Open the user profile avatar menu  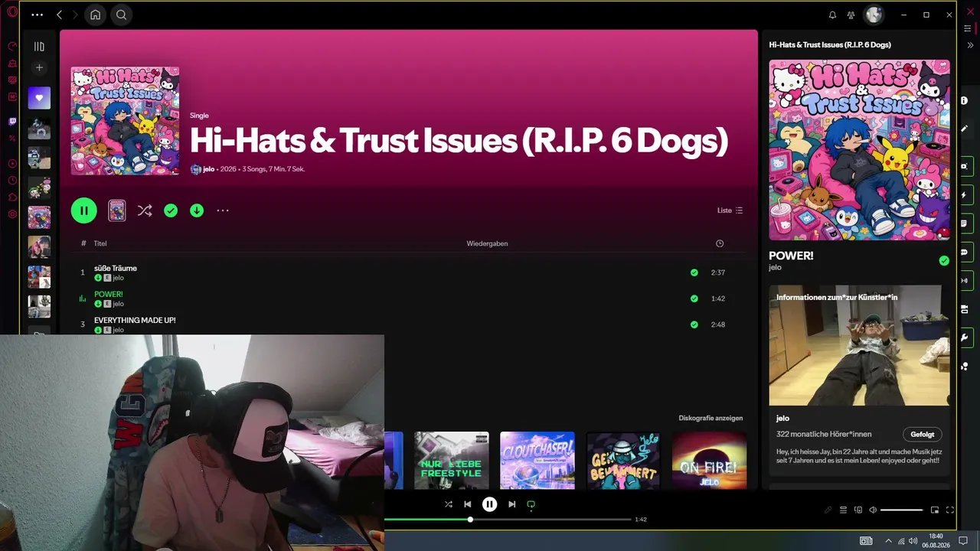point(874,15)
